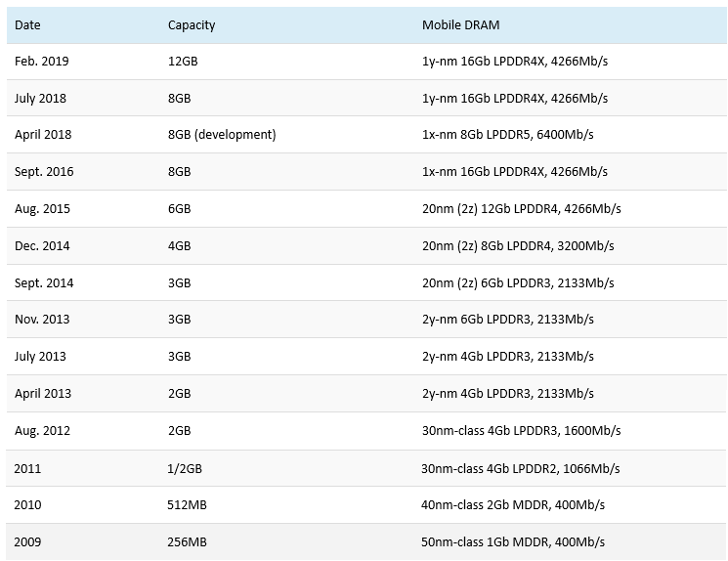Click the 12GB capacity cell
This screenshot has width=728, height=561.
183,62
